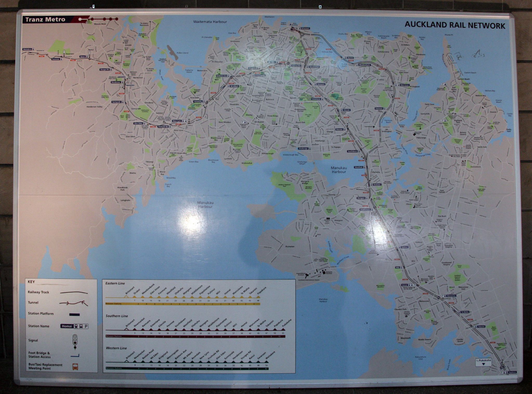The width and height of the screenshot is (532, 394).
Task: Click the Boston Road name on the Western Line diagram
Action: [x=148, y=354]
